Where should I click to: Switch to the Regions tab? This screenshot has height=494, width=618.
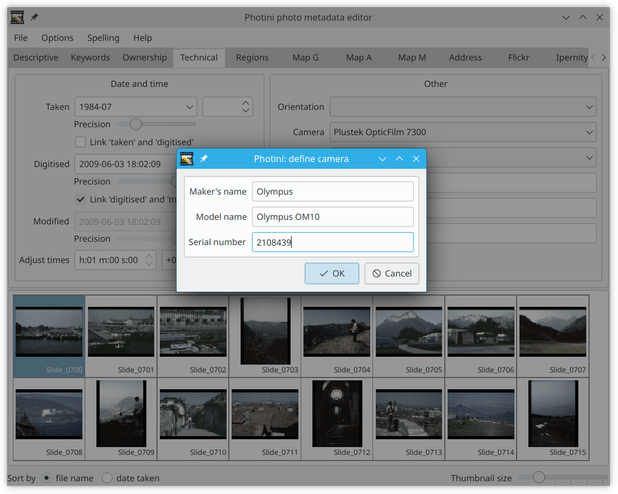click(252, 58)
